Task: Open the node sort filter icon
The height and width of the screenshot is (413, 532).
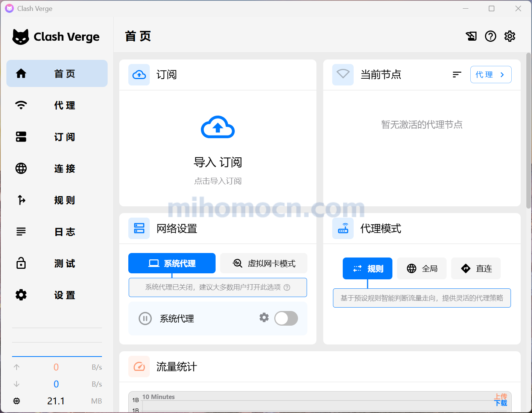Action: click(457, 75)
